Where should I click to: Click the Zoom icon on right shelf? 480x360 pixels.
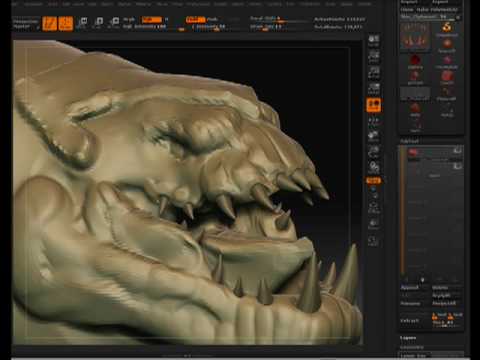click(374, 57)
